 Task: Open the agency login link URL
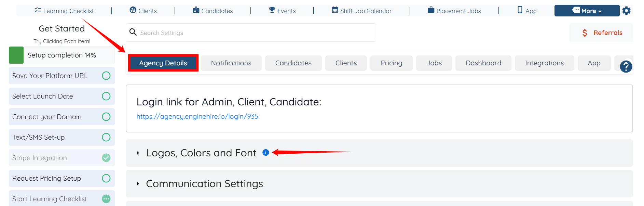tap(197, 116)
